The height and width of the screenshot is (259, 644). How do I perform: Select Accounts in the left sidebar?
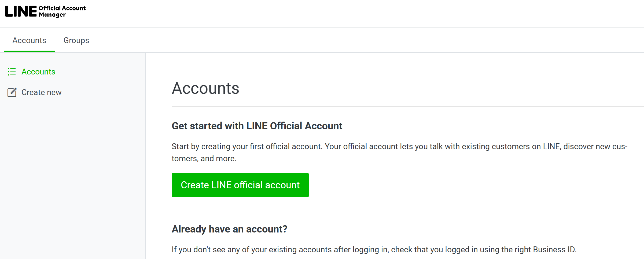pyautogui.click(x=38, y=72)
